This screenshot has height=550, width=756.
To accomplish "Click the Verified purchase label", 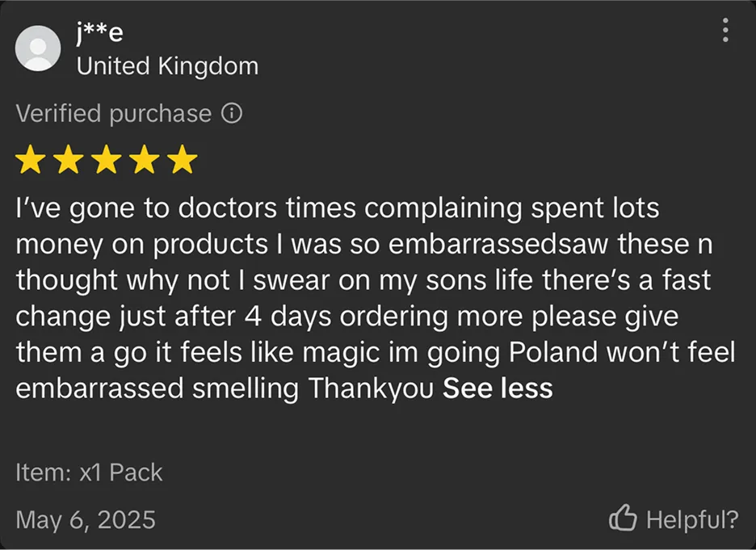I will [113, 114].
